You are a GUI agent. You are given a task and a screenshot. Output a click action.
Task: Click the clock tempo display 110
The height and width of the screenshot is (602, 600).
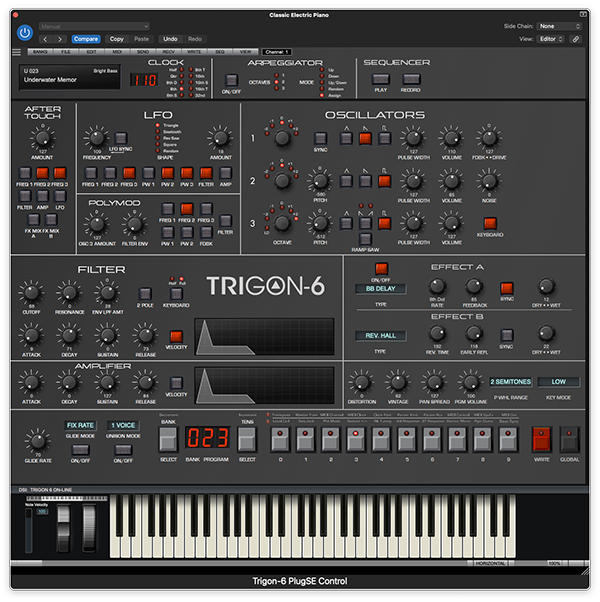[144, 80]
